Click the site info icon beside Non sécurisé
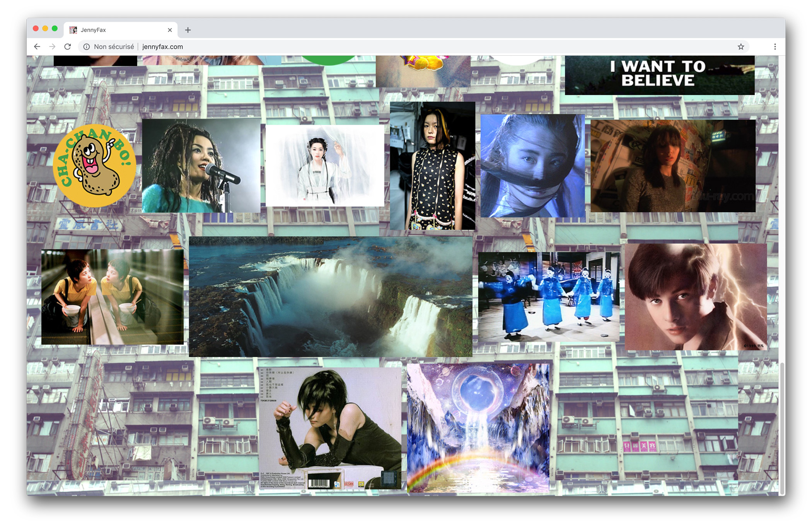The width and height of the screenshot is (812, 531). [87, 47]
